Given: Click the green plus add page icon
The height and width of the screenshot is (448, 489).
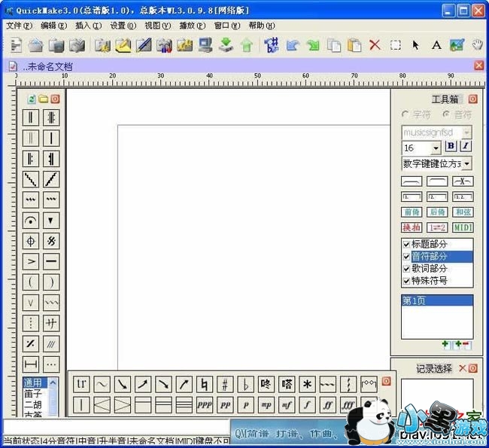Looking at the screenshot, I should pyautogui.click(x=445, y=344).
